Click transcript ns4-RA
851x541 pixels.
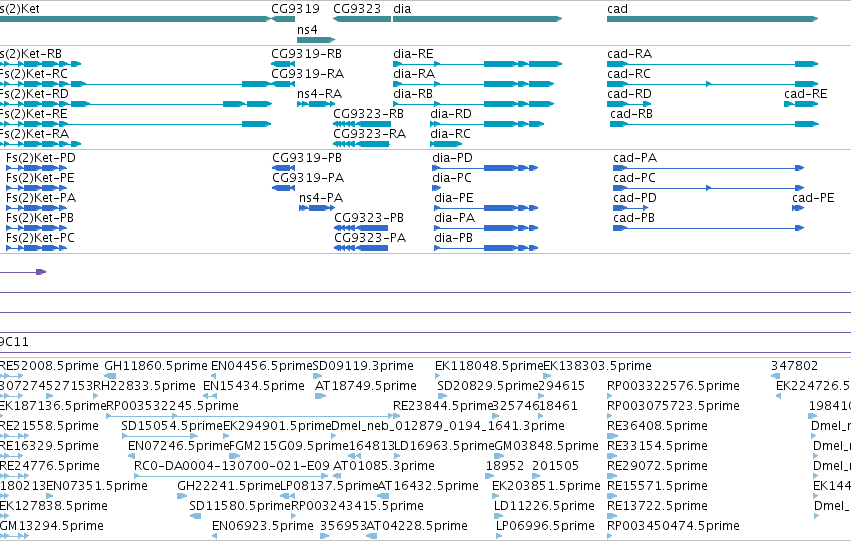(316, 104)
